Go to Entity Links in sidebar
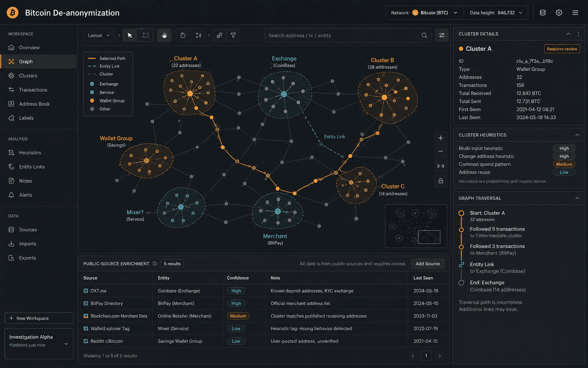This screenshot has height=368, width=588. 32,167
